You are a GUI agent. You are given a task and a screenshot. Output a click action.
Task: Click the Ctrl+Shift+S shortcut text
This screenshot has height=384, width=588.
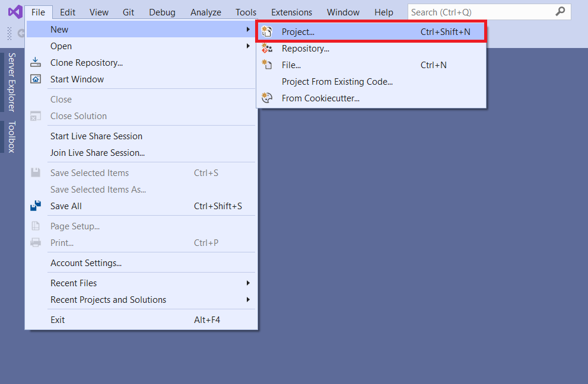tap(218, 206)
